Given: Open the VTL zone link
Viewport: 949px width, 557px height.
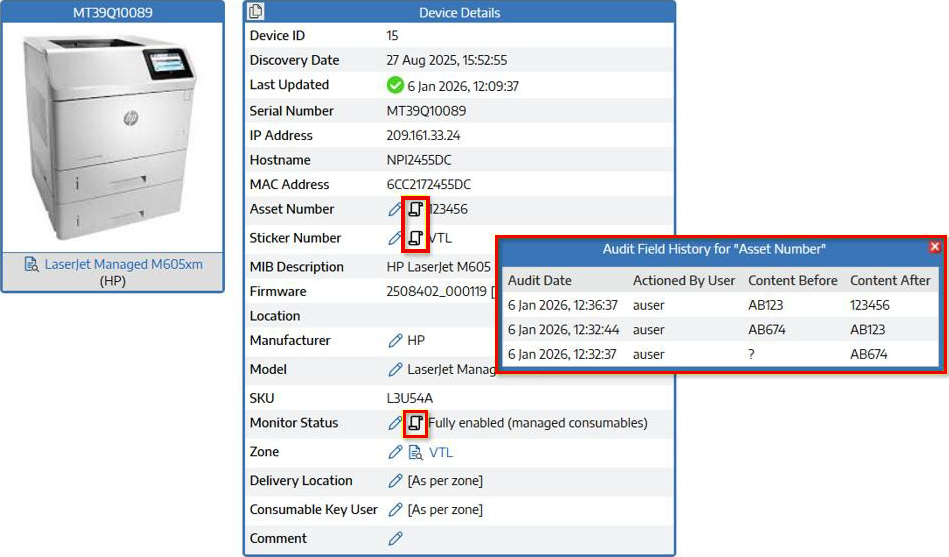Looking at the screenshot, I should (441, 452).
